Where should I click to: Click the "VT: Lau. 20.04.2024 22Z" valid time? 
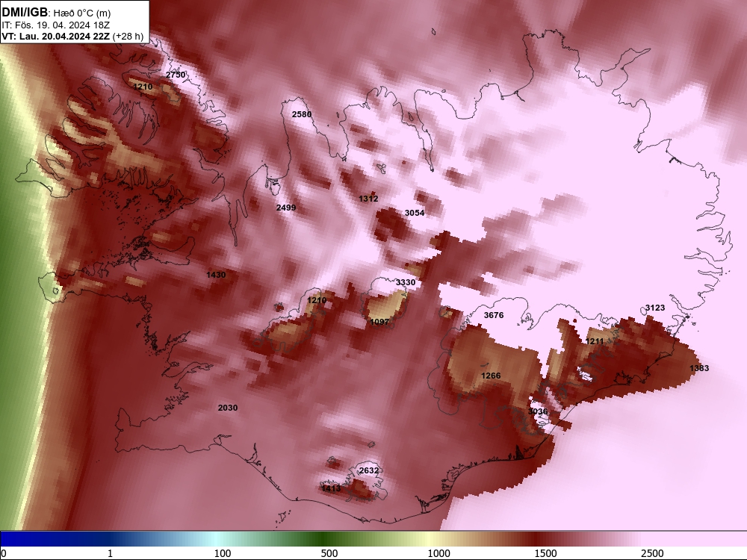pyautogui.click(x=56, y=36)
